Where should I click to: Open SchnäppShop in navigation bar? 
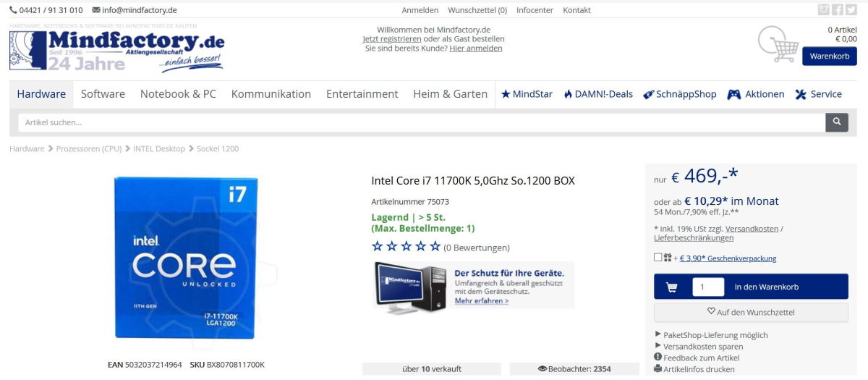(x=680, y=94)
